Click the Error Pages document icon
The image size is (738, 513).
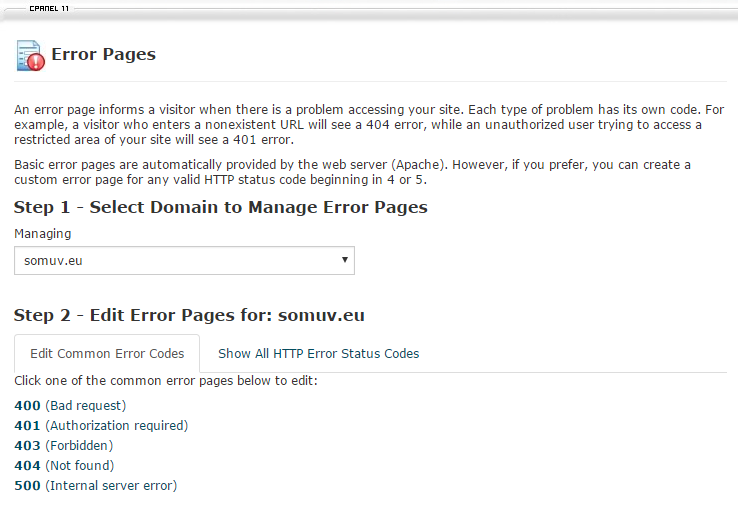(31, 56)
